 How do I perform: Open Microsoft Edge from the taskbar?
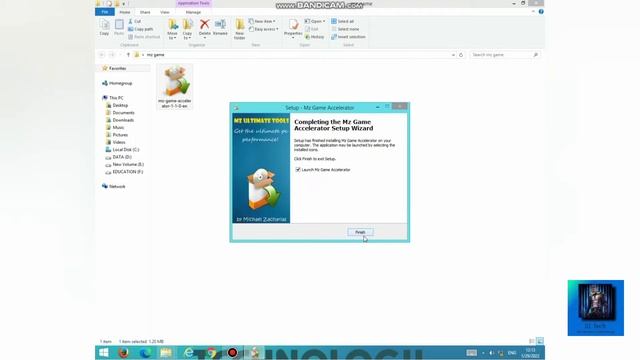pyautogui.click(x=145, y=352)
